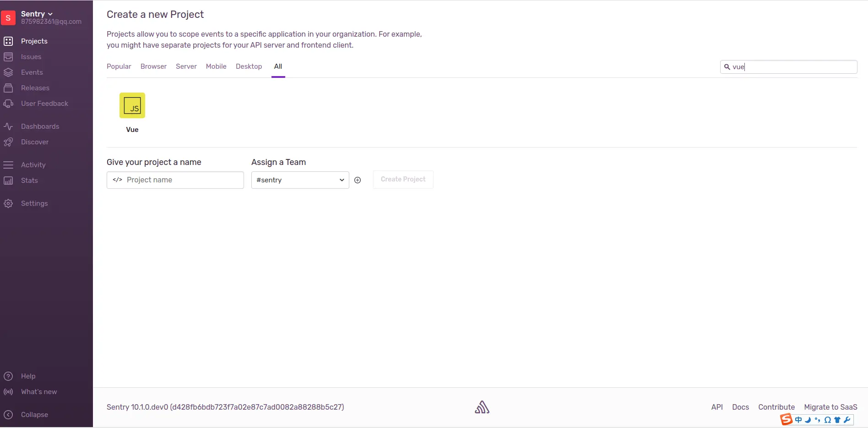The image size is (868, 428).
Task: Switch to the Desktop tab
Action: click(249, 66)
